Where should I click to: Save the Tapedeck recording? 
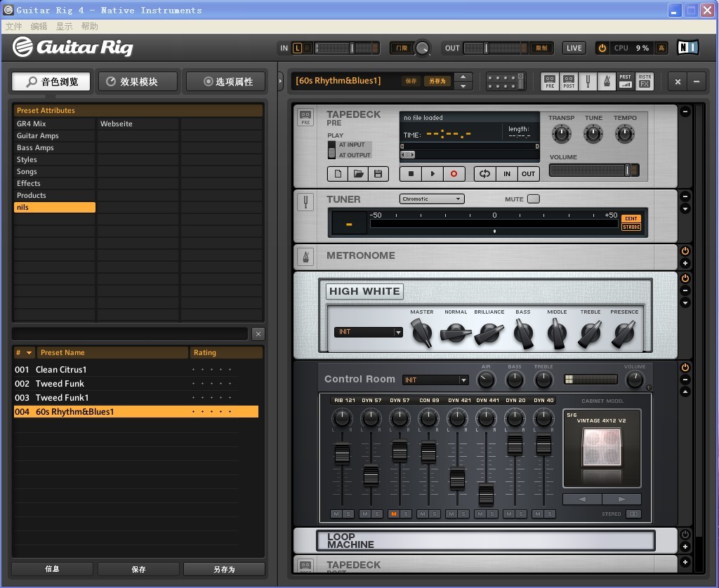click(378, 174)
